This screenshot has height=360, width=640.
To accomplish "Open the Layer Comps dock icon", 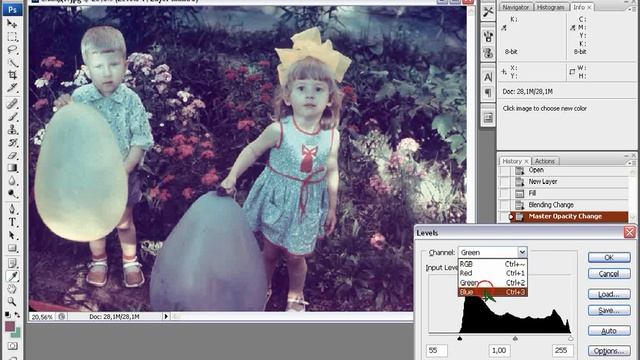I will click(x=488, y=118).
